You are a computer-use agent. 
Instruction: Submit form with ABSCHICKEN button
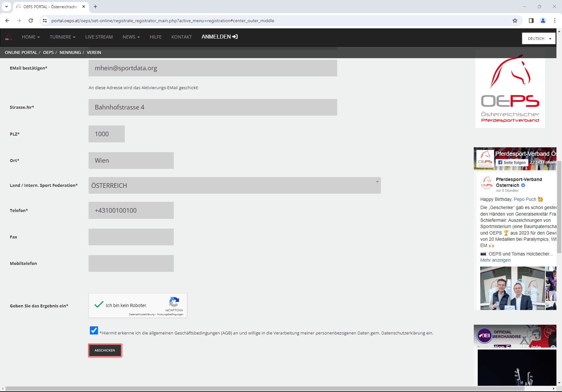click(x=105, y=351)
